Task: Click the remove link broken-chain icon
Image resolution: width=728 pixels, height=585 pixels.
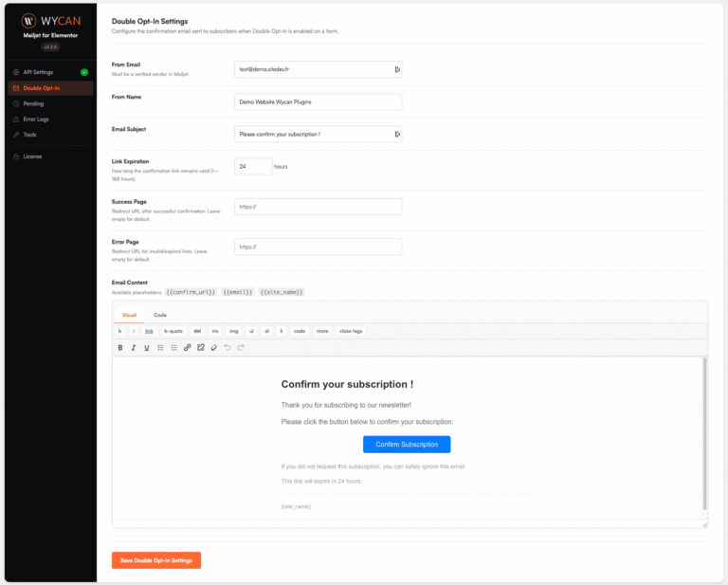Action: click(x=201, y=347)
